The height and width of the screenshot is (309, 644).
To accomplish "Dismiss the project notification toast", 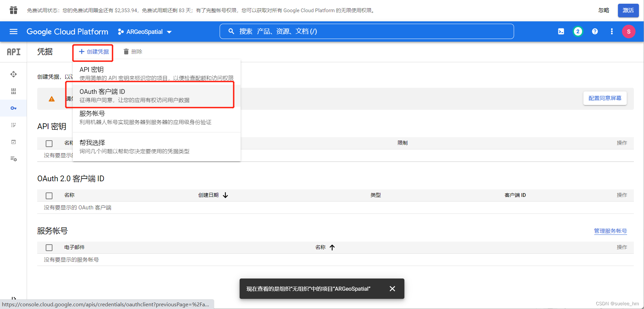I will [x=392, y=289].
